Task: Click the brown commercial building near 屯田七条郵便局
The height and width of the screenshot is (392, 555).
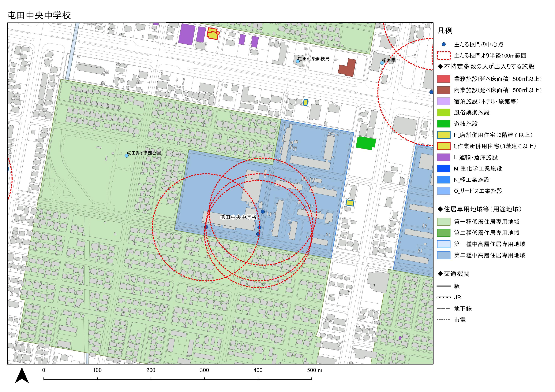Action: (347, 67)
